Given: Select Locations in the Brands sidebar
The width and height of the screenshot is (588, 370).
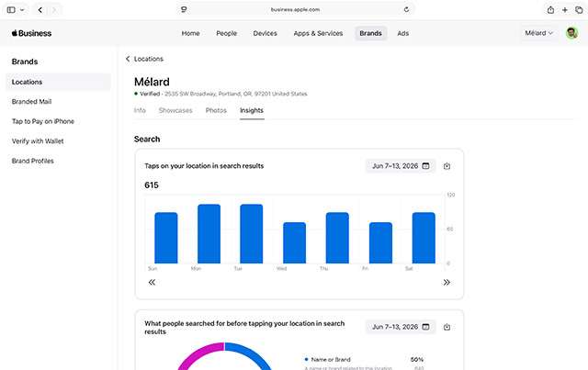Looking at the screenshot, I should tap(58, 82).
